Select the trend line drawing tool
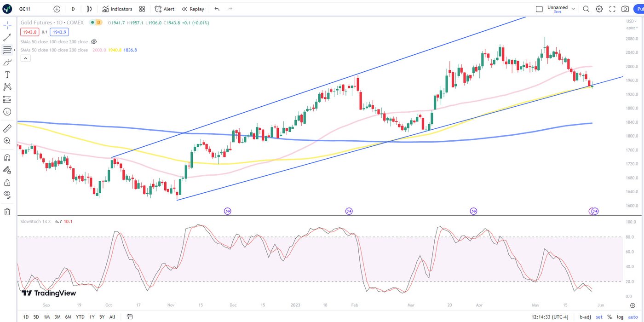Viewport: 644px width, 322px height. [x=7, y=38]
